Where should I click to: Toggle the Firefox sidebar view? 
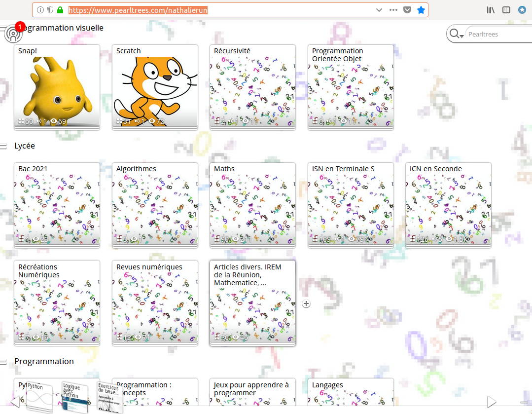(x=506, y=10)
